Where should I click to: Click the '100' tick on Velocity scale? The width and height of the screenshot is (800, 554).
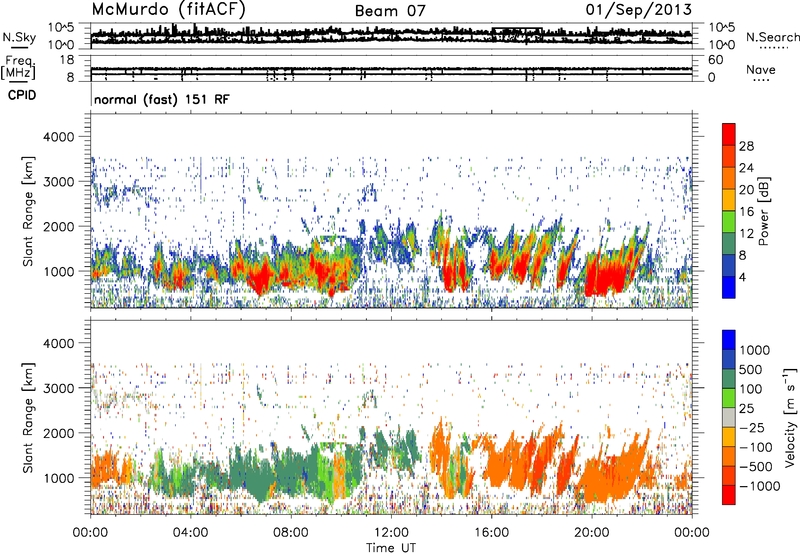click(x=751, y=389)
